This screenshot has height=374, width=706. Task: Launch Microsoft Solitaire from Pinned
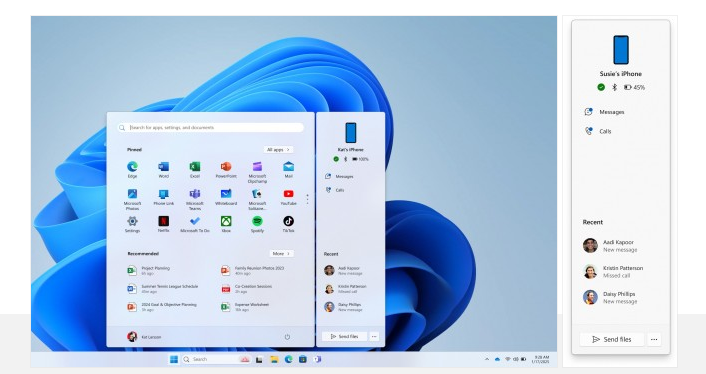[x=257, y=199]
